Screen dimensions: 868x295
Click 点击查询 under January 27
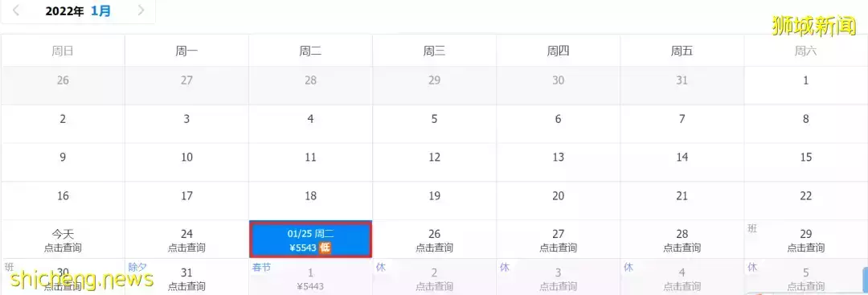(558, 248)
